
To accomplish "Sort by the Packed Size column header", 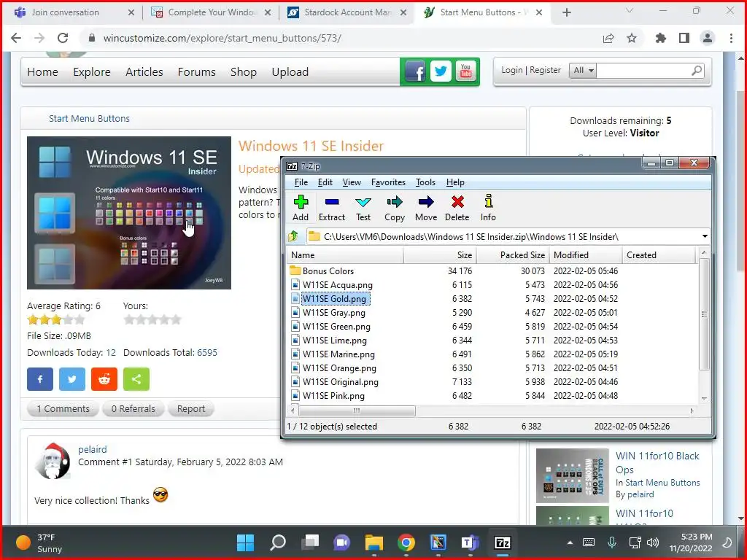I will coord(513,254).
